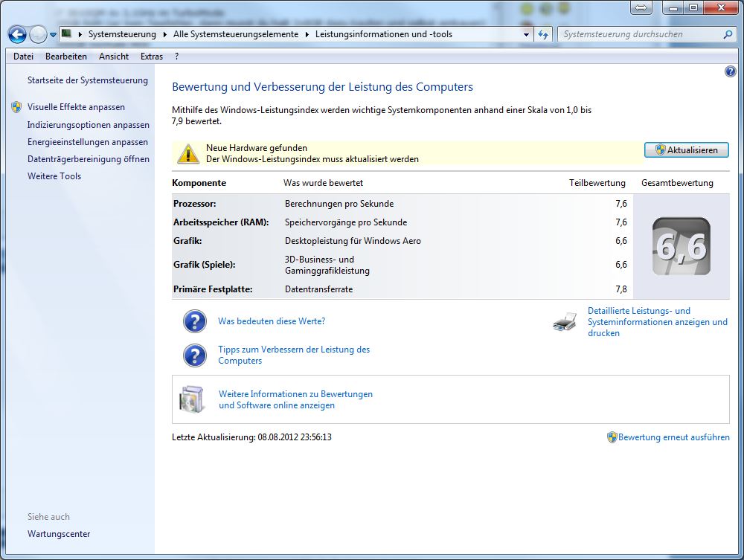Viewport: 744px width, 560px height.
Task: Click the magnifier search icon
Action: tap(728, 34)
